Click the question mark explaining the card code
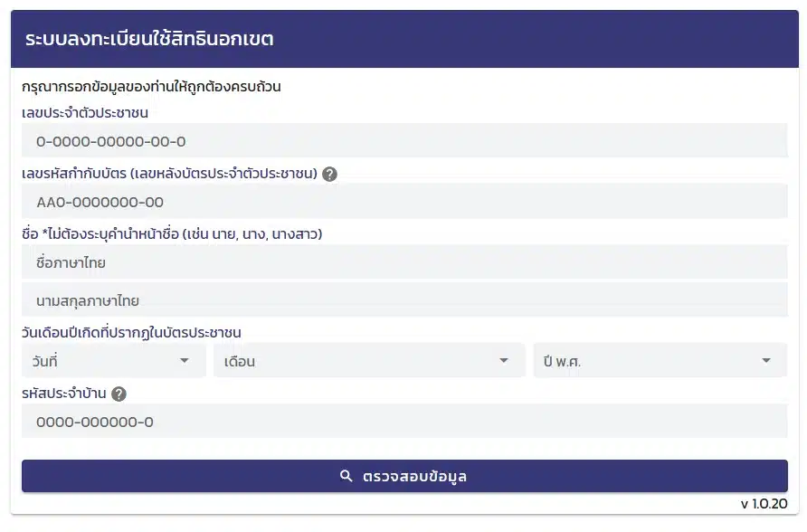Viewport: 807px width, 532px height. [x=331, y=175]
